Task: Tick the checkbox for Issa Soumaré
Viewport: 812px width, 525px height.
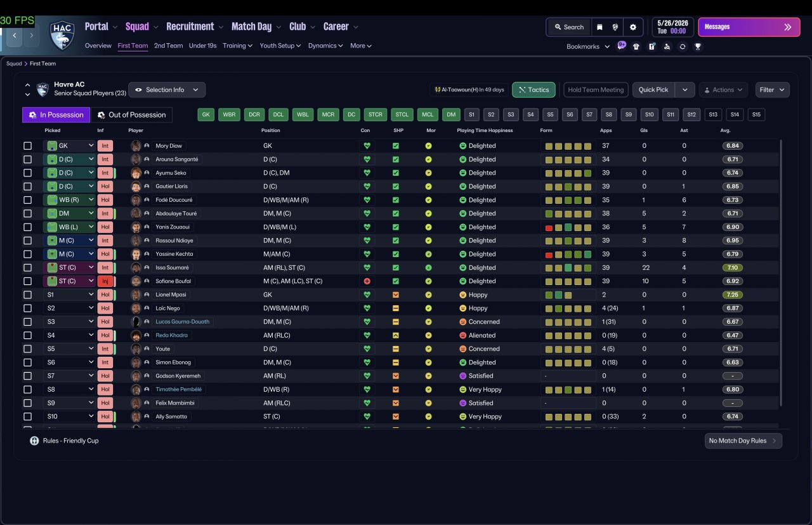Action: tap(27, 268)
